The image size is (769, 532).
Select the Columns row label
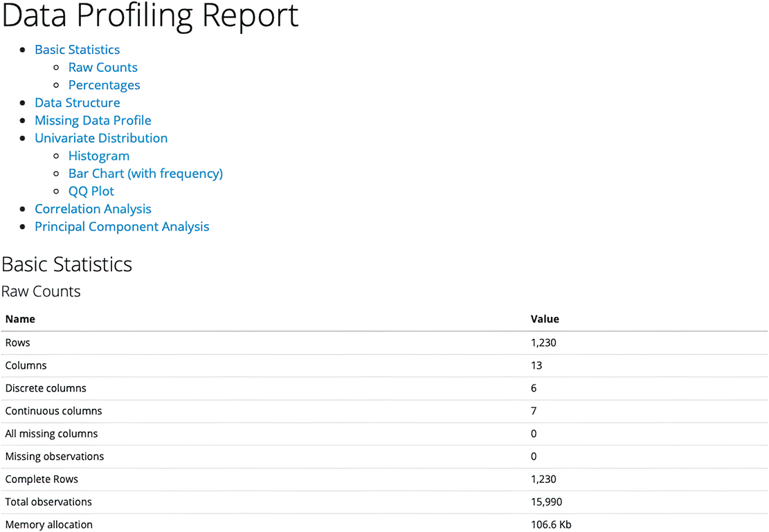26,365
